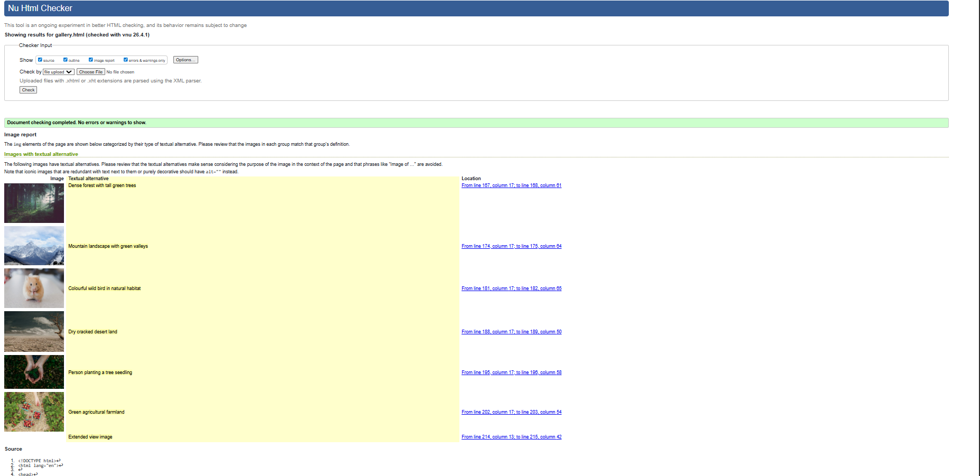Open the line 202 farmland location link
Viewport: 980px width, 476px height.
tap(511, 412)
